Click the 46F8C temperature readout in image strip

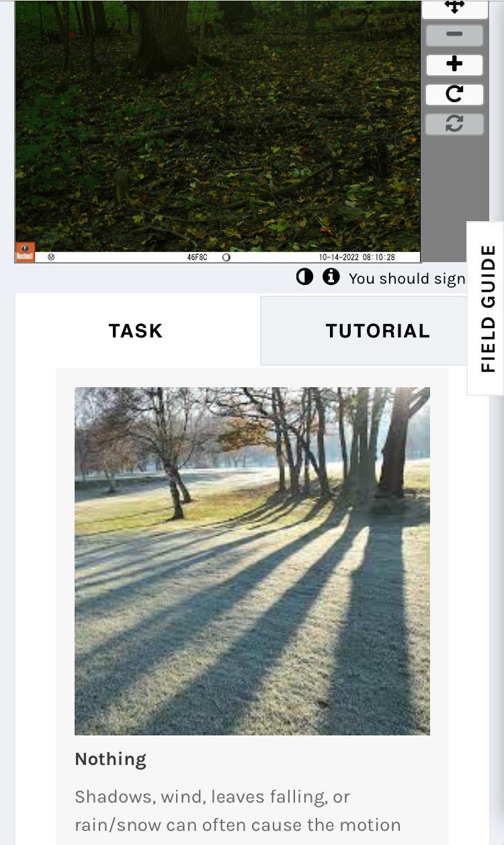point(197,257)
